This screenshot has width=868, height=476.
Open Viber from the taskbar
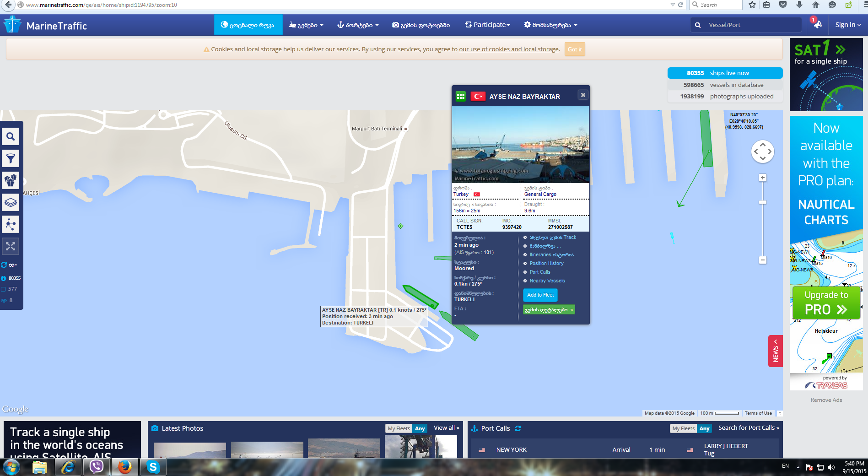96,467
